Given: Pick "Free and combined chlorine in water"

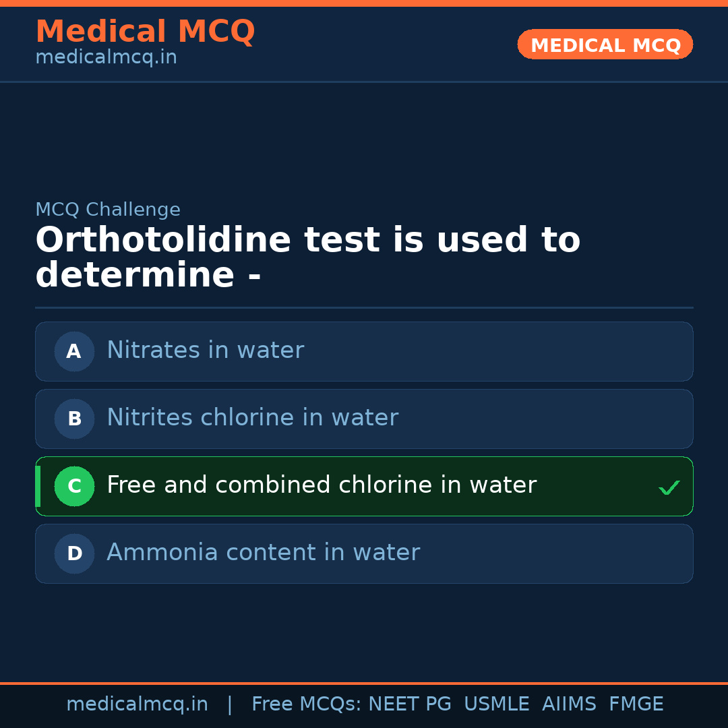Looking at the screenshot, I should 321,485.
